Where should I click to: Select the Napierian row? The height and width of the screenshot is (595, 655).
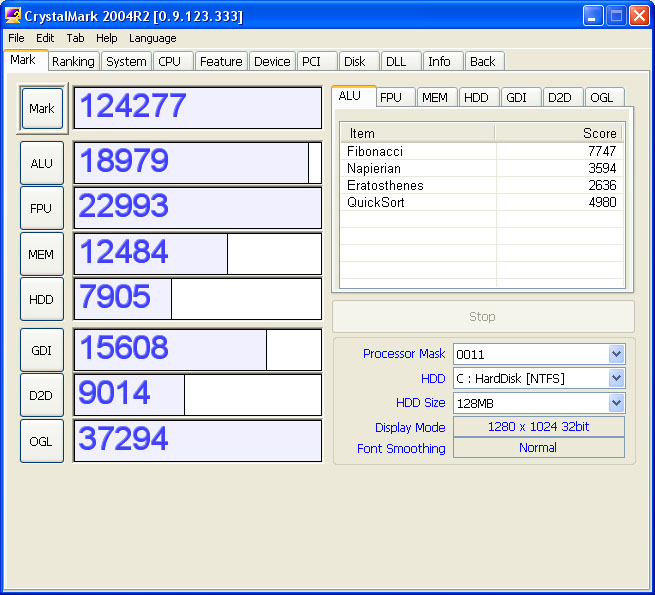click(x=482, y=168)
